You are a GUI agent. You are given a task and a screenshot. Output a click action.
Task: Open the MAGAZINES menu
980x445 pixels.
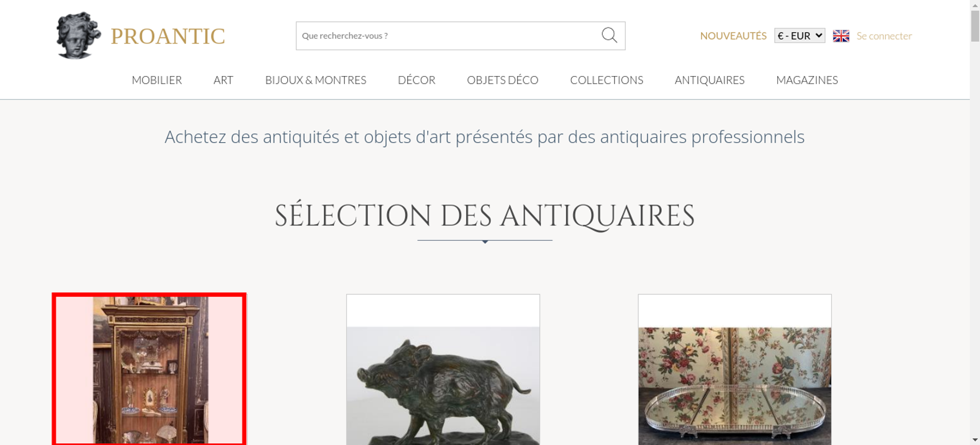coord(807,80)
